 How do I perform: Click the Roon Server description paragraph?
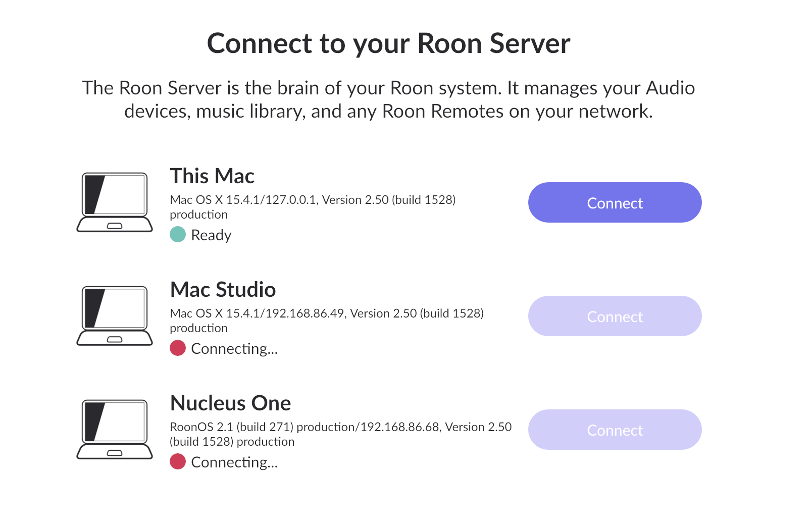pyautogui.click(x=389, y=99)
